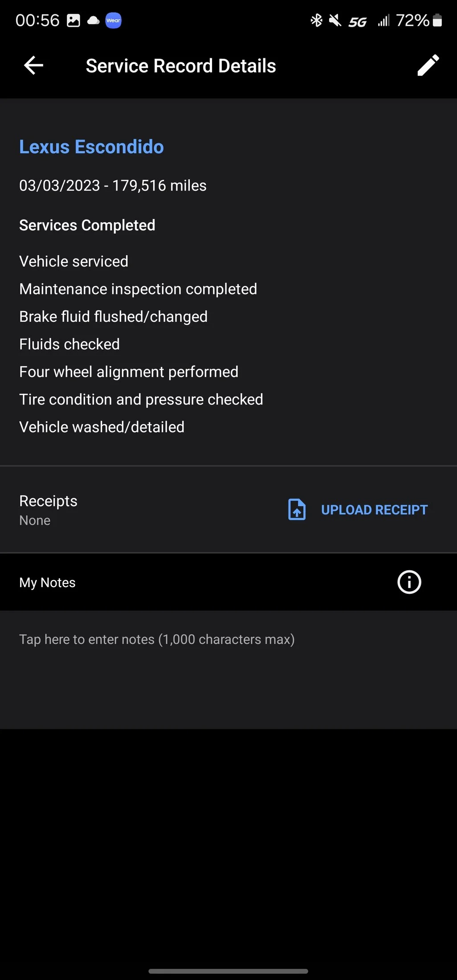Tap the battery indicator icon

point(437,20)
